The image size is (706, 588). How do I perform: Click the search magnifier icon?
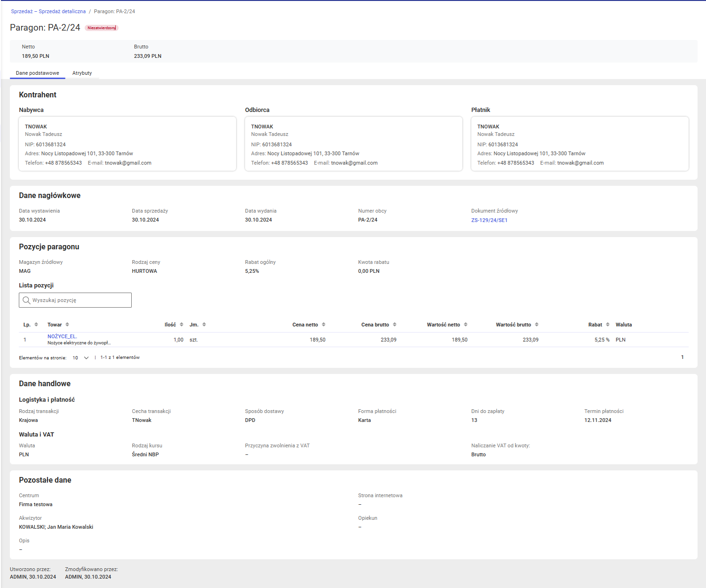(x=26, y=300)
